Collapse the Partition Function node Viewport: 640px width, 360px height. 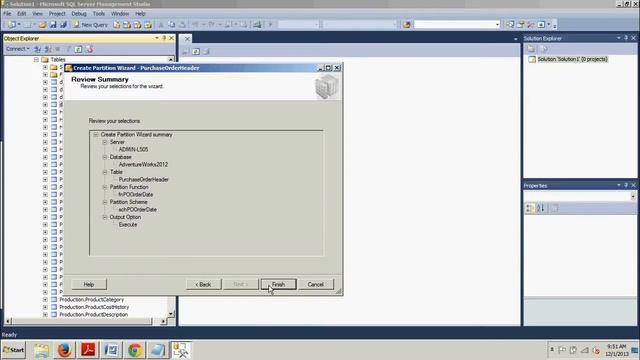pyautogui.click(x=105, y=187)
